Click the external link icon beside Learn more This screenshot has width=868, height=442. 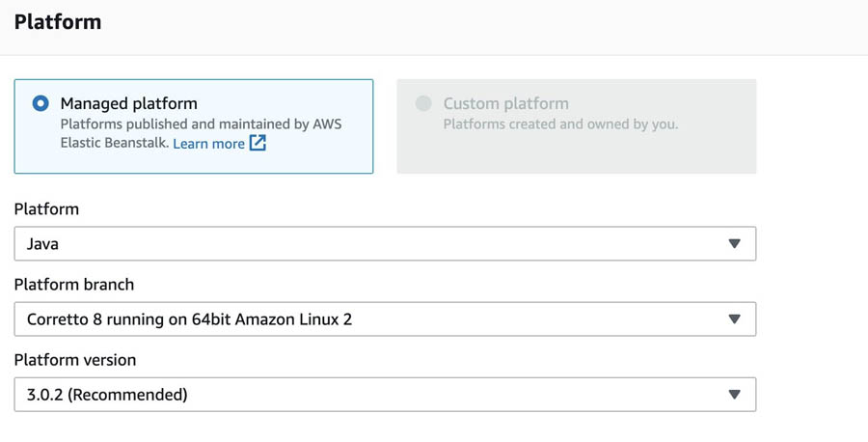click(x=258, y=143)
